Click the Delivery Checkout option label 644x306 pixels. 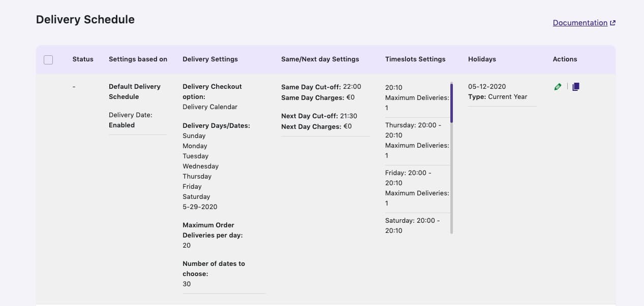212,92
